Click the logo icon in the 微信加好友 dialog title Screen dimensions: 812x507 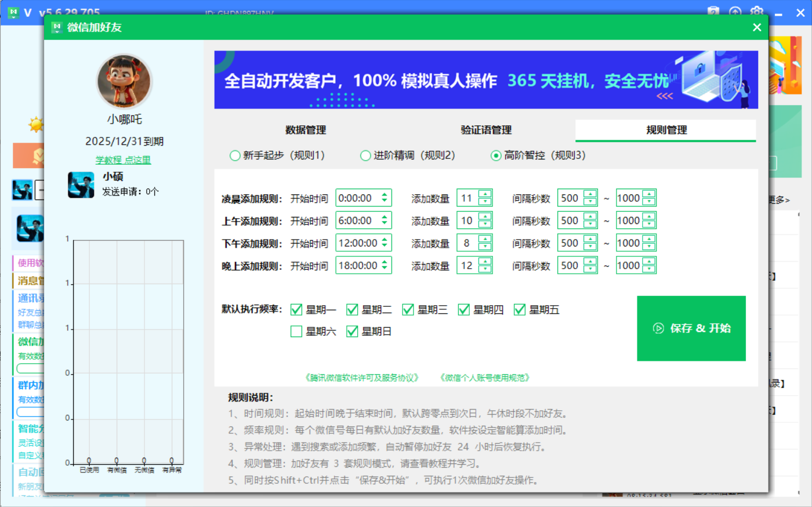[56, 27]
